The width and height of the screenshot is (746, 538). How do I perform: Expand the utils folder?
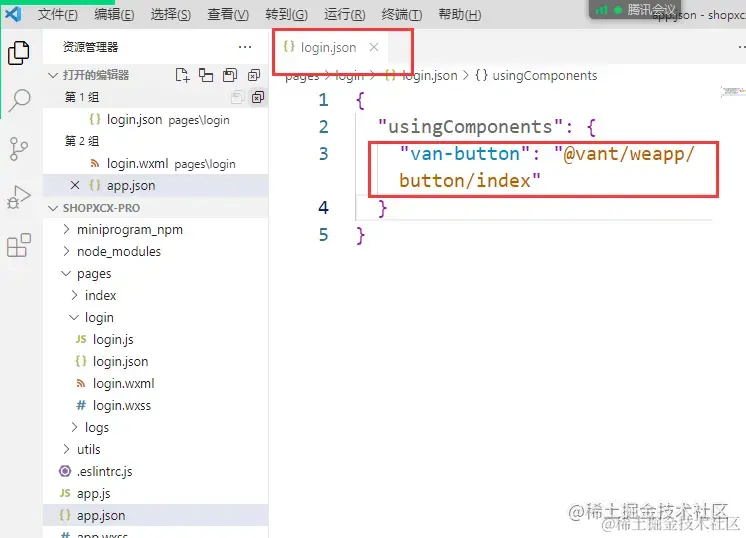(x=67, y=450)
